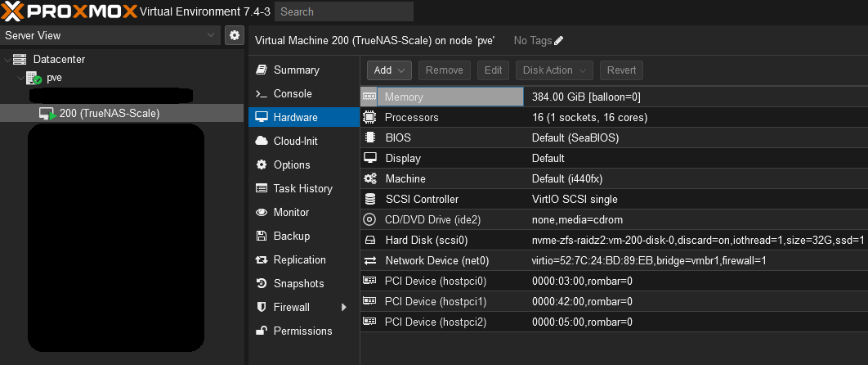Click the VM 200 monitor icon
Image resolution: width=868 pixels, height=365 pixels.
click(47, 114)
